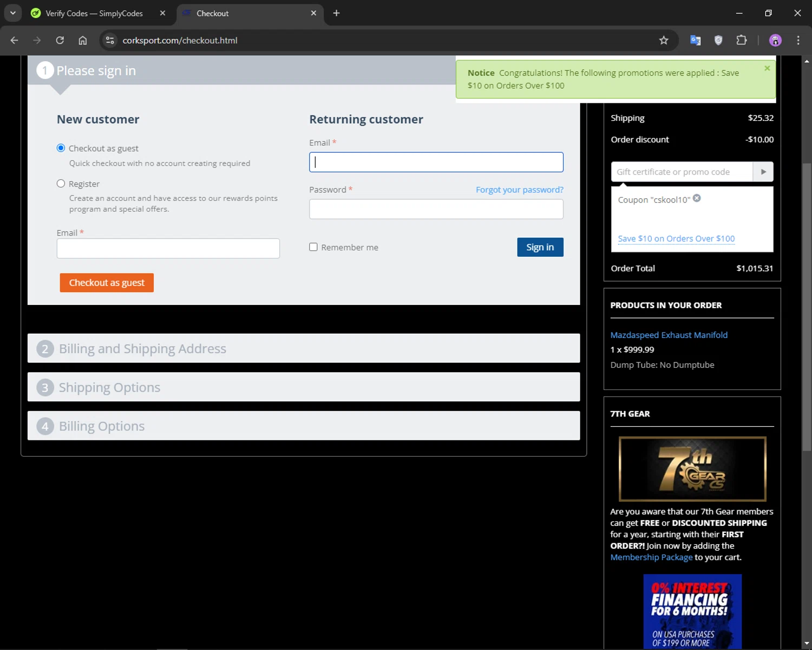
Task: Open the Mazdaspeed Exhaust Manifold product link
Action: (x=669, y=335)
